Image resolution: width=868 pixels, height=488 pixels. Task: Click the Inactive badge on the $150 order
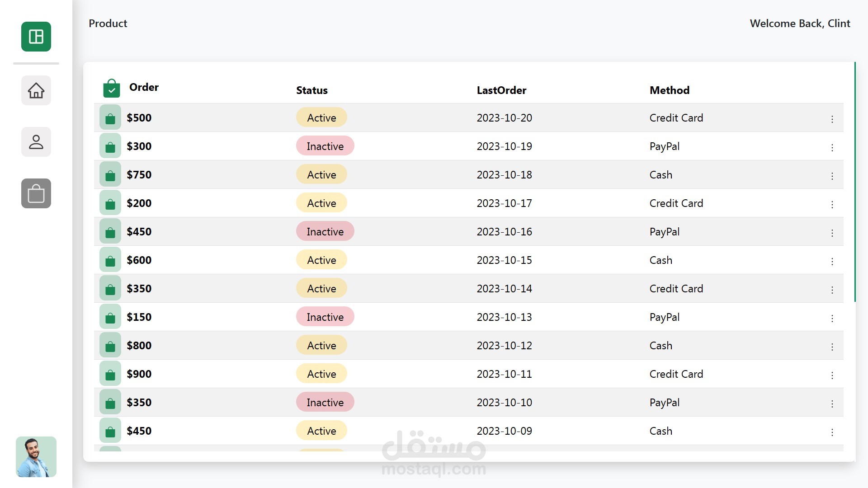point(325,317)
